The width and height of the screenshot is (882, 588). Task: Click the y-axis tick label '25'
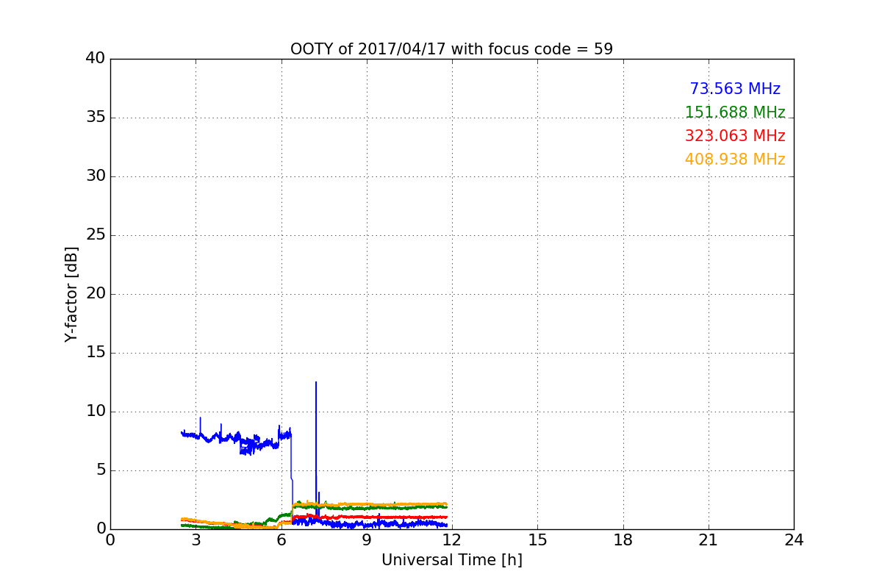point(96,235)
